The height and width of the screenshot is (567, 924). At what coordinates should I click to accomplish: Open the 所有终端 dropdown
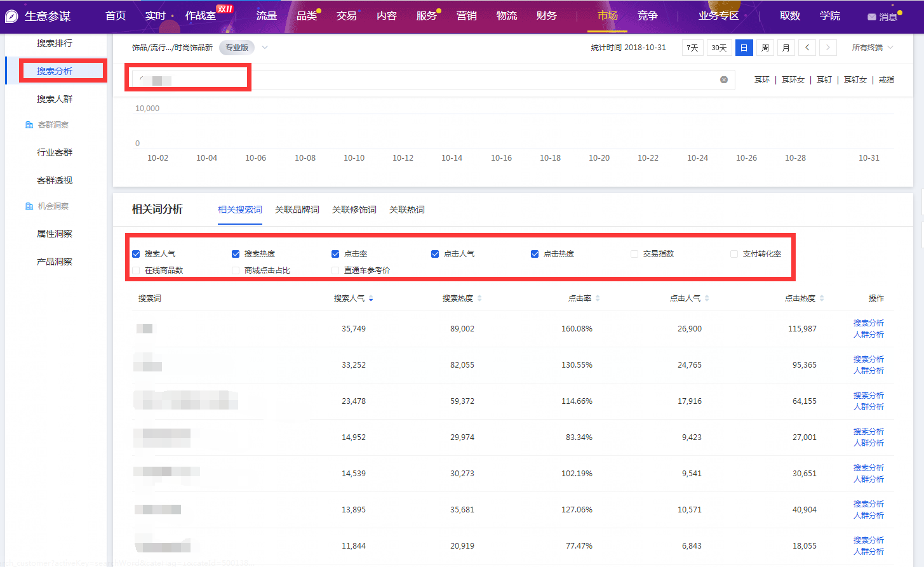[873, 48]
